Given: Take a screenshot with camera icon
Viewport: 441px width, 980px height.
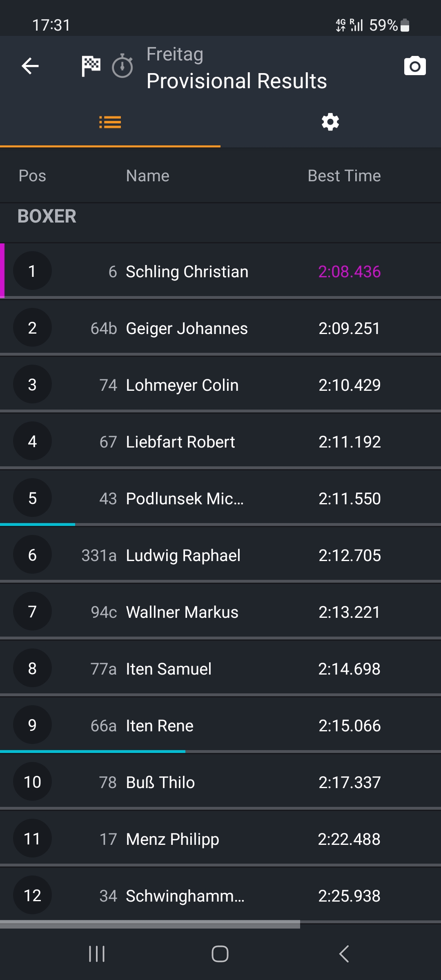Looking at the screenshot, I should pyautogui.click(x=415, y=66).
